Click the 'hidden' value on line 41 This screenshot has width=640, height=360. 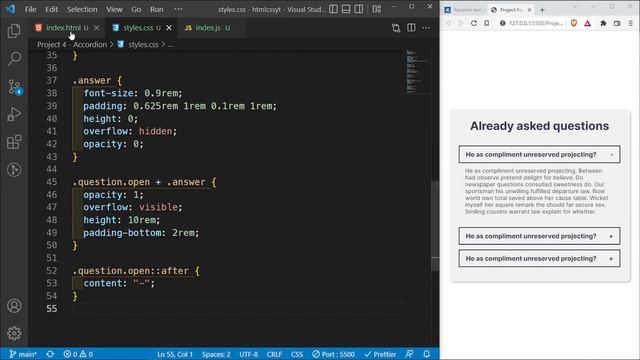[155, 131]
